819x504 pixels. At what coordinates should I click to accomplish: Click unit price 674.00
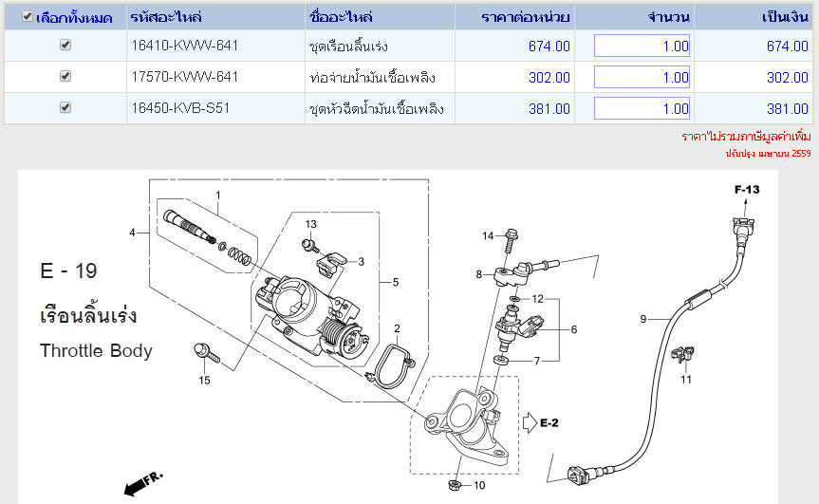click(x=549, y=46)
